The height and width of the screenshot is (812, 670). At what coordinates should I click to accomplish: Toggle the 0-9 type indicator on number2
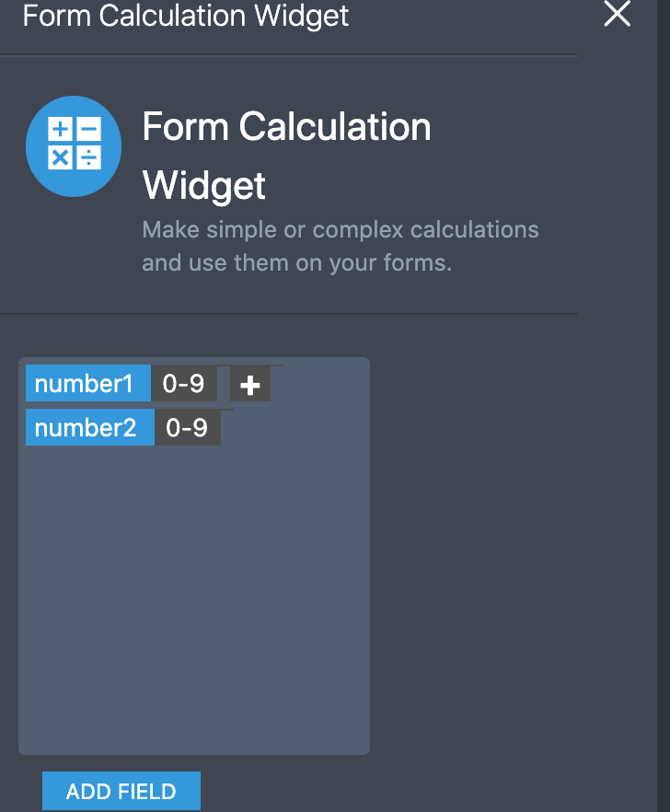(x=188, y=427)
